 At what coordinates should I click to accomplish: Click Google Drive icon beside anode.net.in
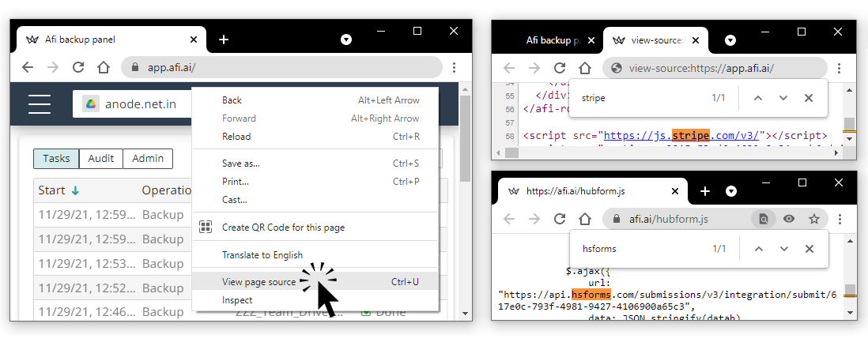pos(91,103)
